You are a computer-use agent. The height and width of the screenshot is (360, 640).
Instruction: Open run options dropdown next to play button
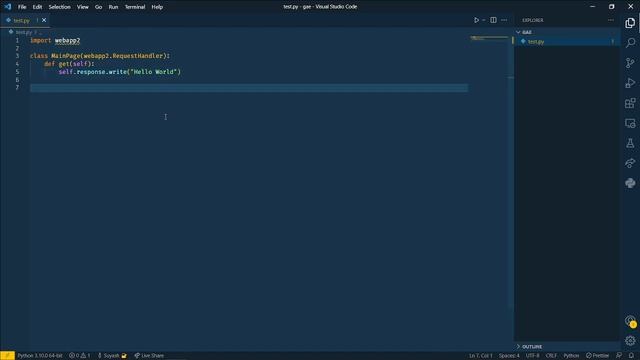coord(484,20)
